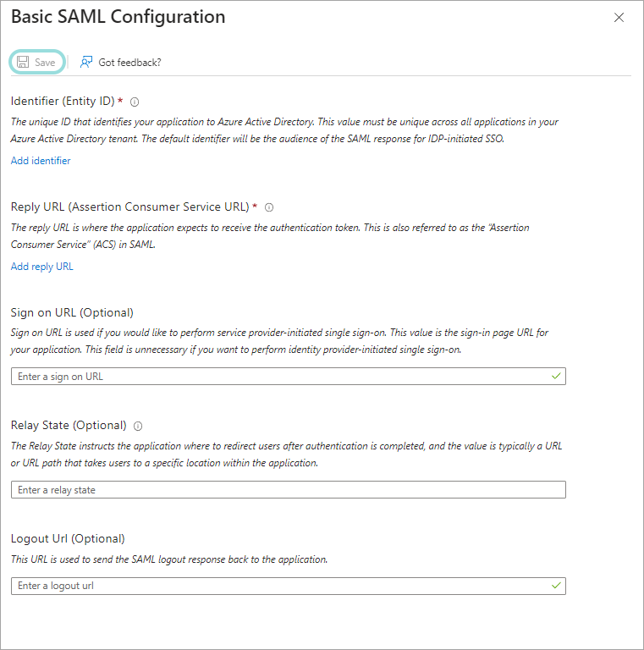Focus the Enter a logout url field

[x=289, y=587]
